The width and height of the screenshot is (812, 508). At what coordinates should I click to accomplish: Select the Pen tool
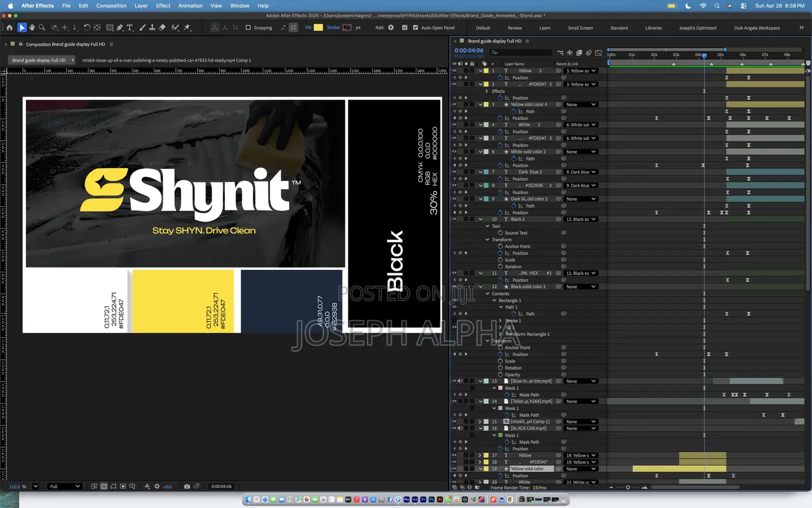120,27
